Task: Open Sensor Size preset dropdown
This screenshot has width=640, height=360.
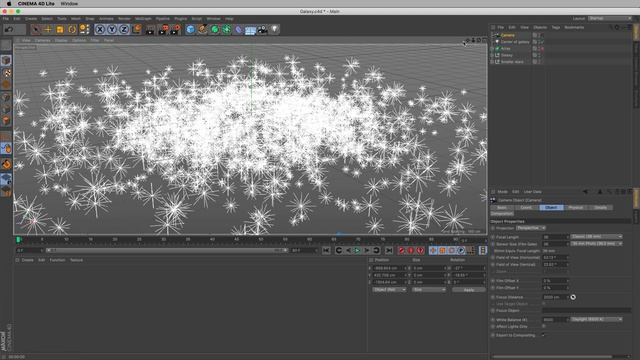Action: click(596, 244)
